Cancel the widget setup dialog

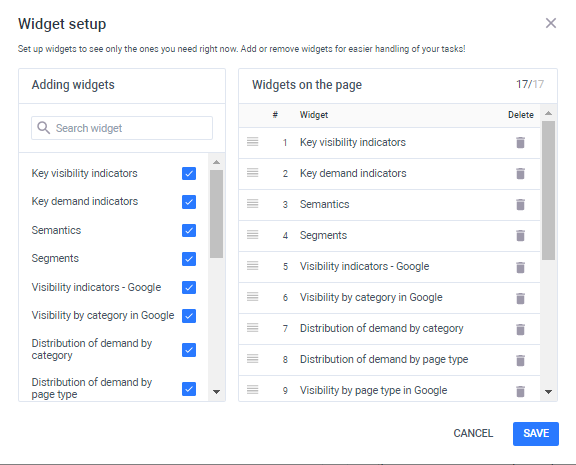tap(473, 433)
